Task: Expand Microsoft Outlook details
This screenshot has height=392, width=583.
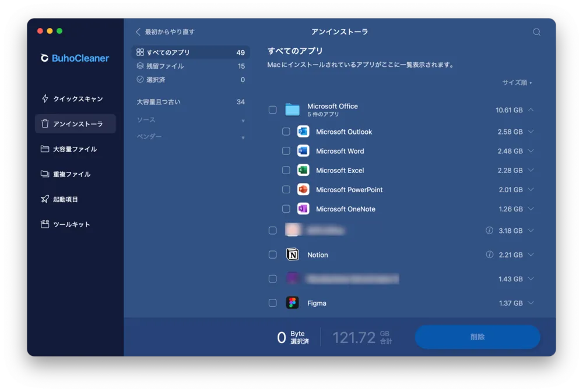Action: (531, 132)
